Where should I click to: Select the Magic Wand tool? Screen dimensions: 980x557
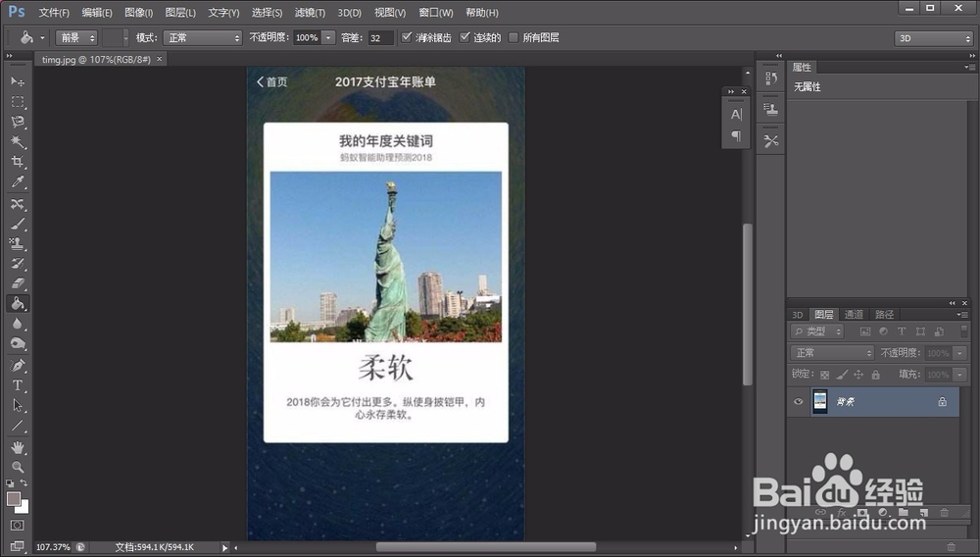[x=18, y=142]
